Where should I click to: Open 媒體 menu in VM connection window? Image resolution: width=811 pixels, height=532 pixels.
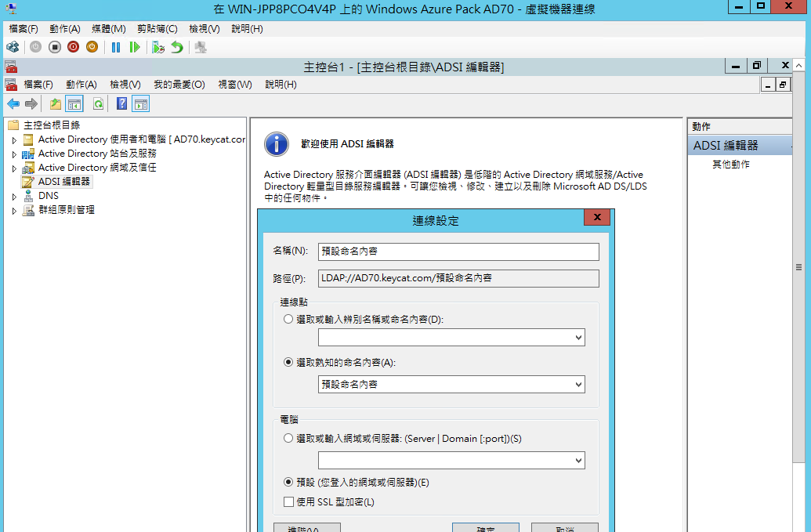(109, 29)
